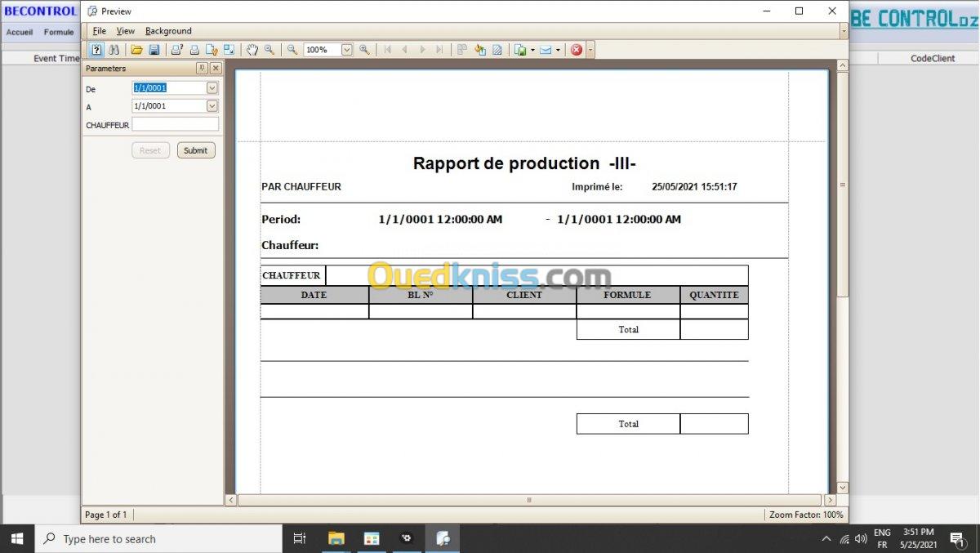Close the Parameters panel

[216, 69]
